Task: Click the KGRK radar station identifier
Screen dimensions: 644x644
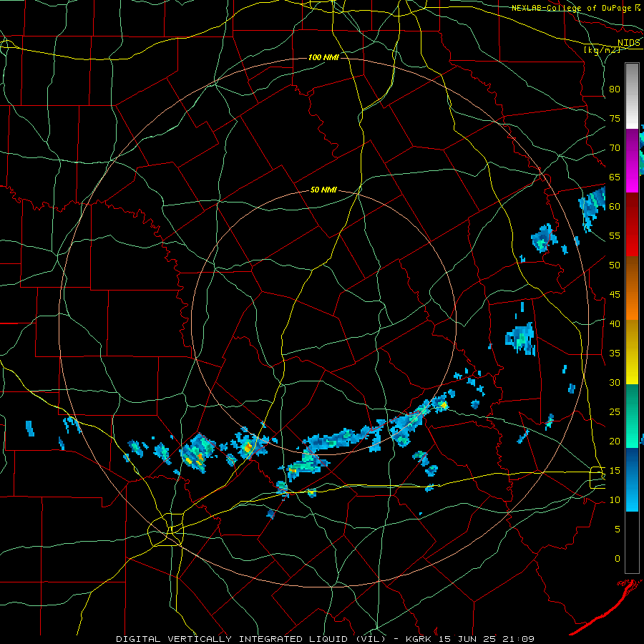Action: pos(420,639)
